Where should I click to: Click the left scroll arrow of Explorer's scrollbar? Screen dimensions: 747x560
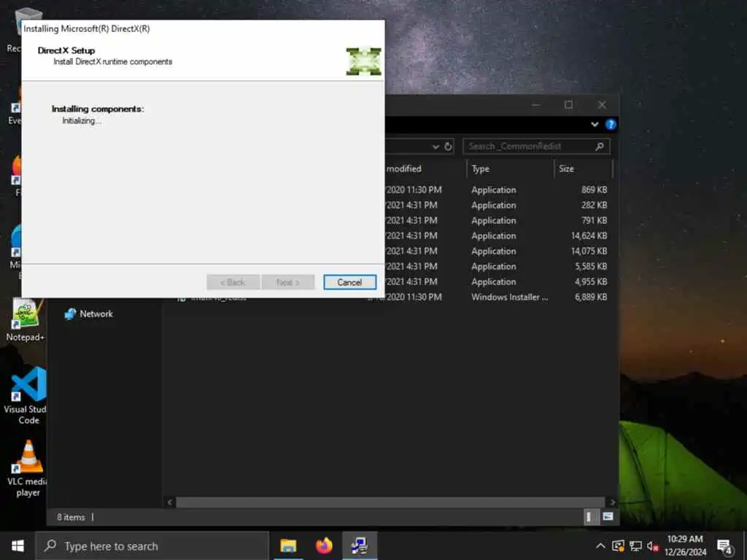click(x=169, y=502)
